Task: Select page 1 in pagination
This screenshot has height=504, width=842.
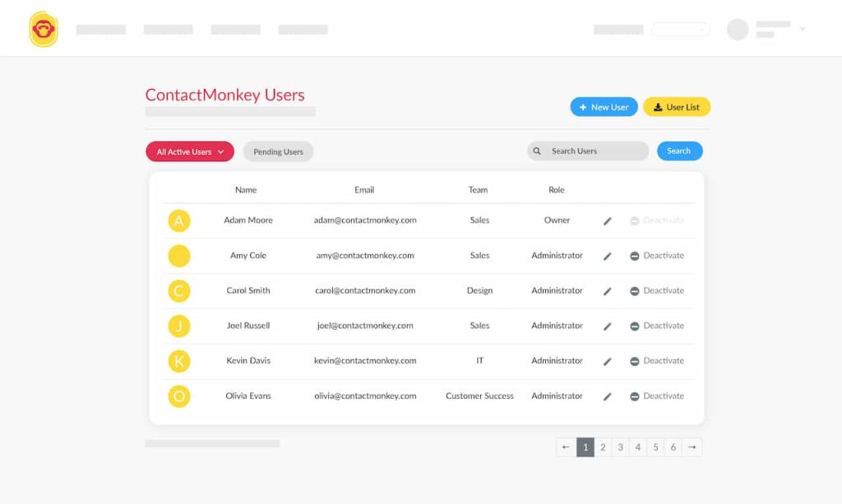Action: 585,447
